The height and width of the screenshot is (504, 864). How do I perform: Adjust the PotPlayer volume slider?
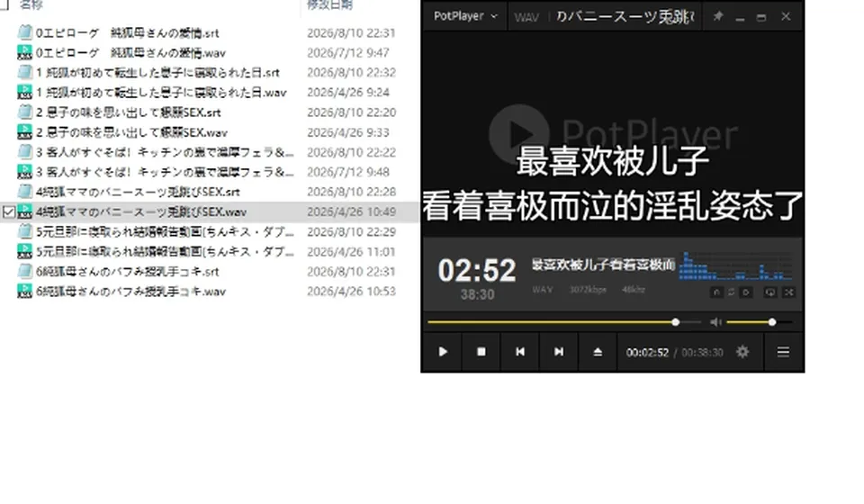click(x=760, y=321)
